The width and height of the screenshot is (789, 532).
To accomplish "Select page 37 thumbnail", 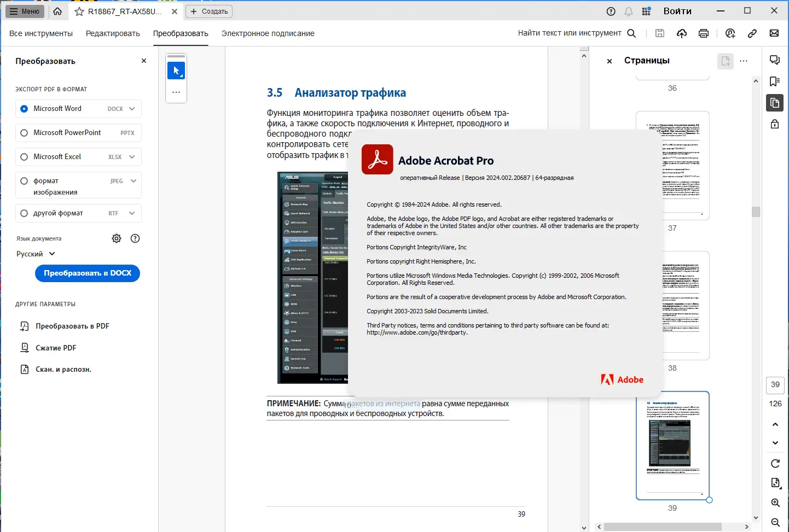I will click(672, 166).
